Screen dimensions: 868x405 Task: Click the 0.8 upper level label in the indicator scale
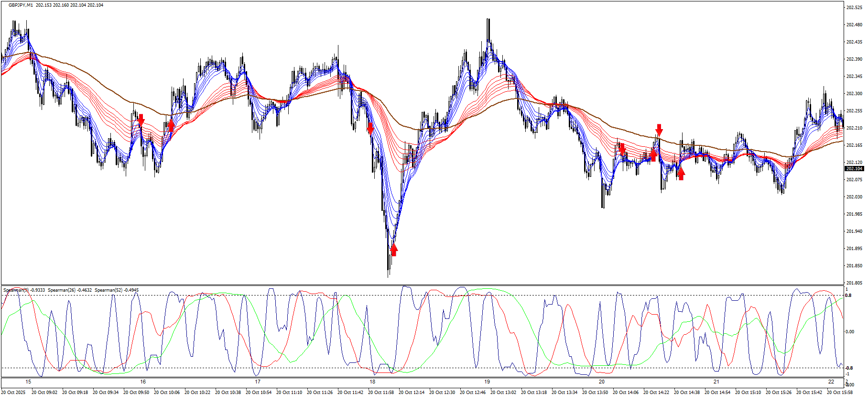(848, 296)
